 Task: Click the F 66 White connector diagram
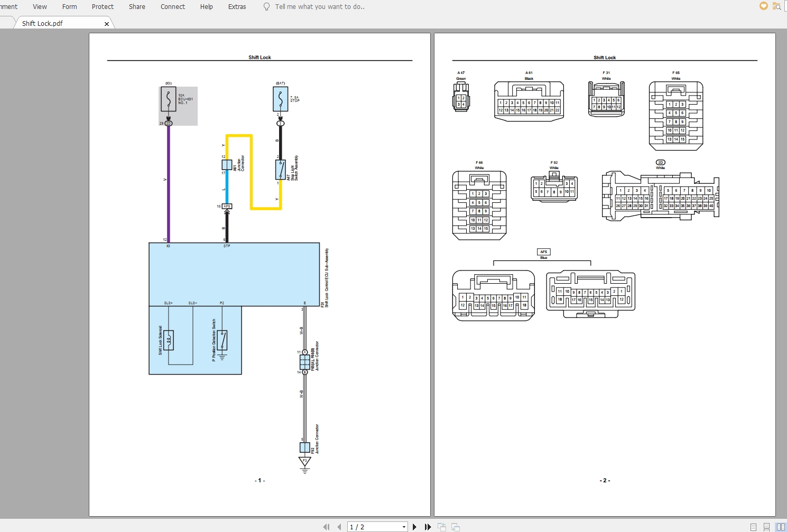[479, 206]
